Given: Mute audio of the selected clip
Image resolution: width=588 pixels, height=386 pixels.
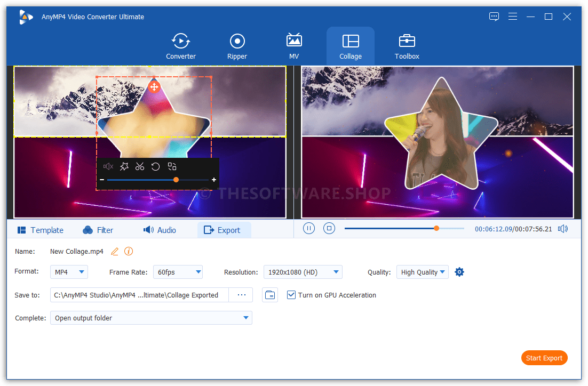Looking at the screenshot, I should click(108, 166).
